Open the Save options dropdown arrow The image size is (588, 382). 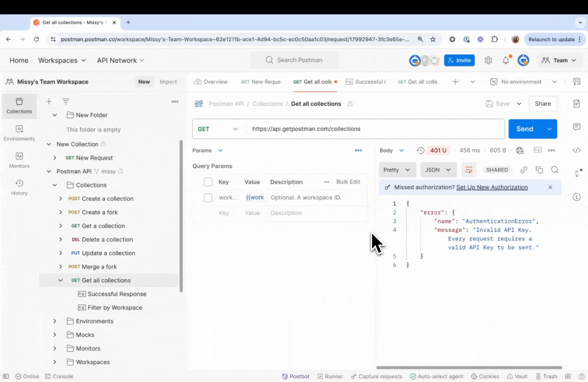pyautogui.click(x=519, y=104)
